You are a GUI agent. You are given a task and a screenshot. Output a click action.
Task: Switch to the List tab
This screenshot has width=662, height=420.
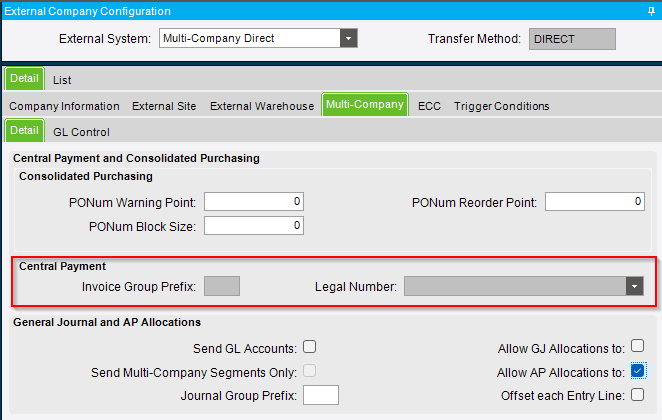(62, 79)
